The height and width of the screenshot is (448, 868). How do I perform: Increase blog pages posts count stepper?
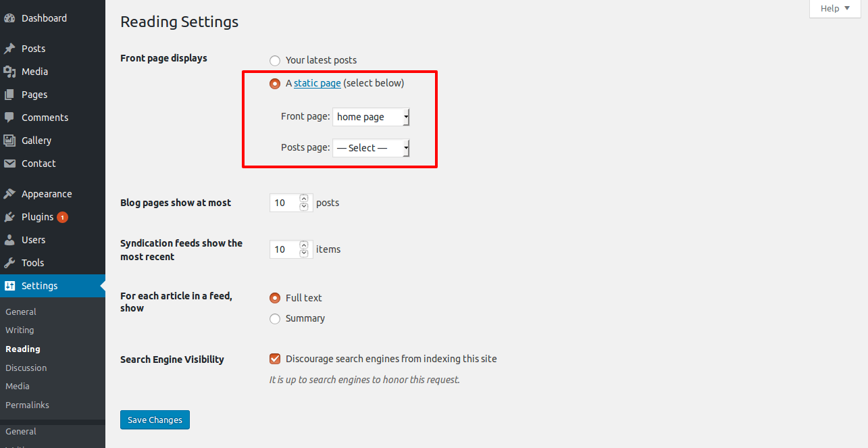pos(304,199)
